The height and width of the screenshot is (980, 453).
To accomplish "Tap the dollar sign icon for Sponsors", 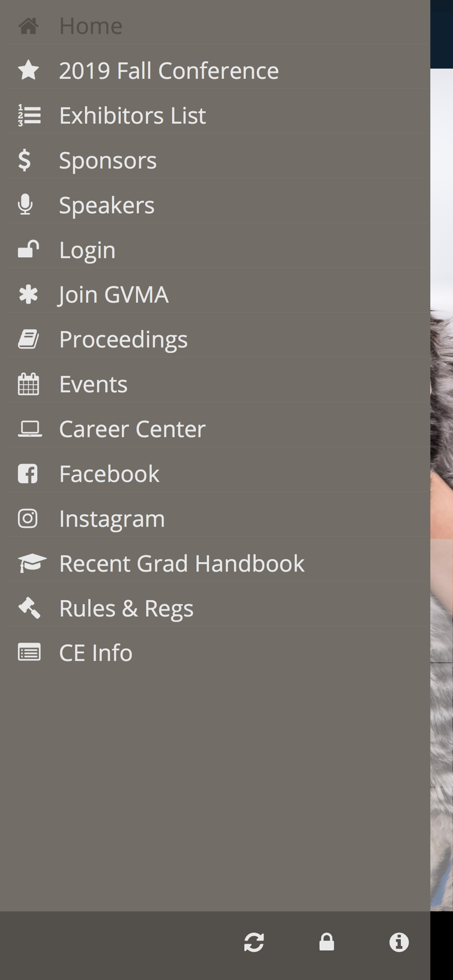I will click(x=24, y=160).
